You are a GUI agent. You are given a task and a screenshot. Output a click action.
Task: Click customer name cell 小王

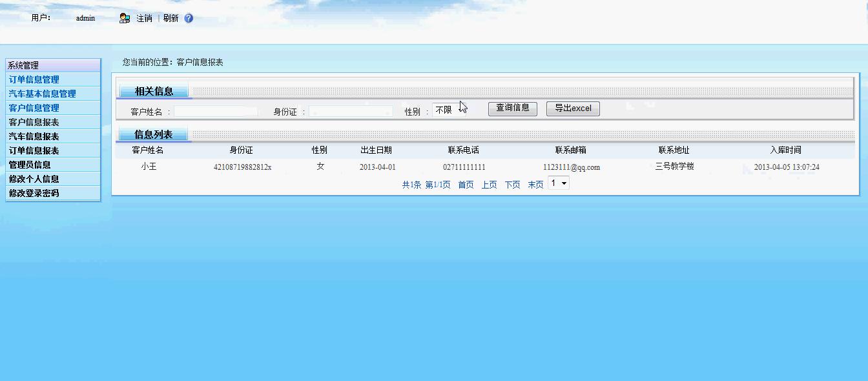[149, 167]
